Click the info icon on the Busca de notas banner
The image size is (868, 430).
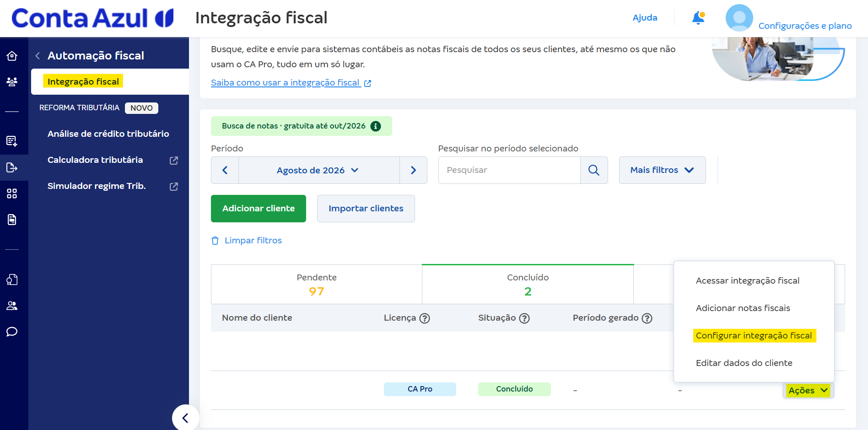tap(376, 126)
